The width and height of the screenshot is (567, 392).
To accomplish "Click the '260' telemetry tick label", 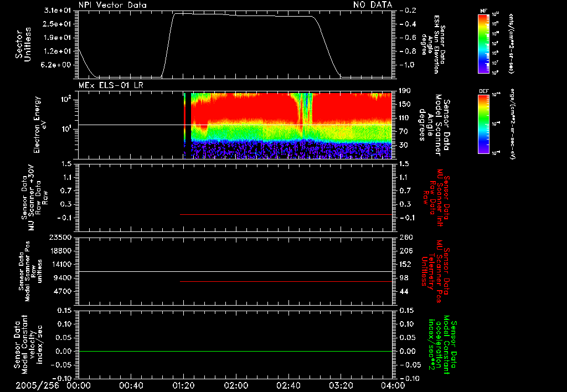I will pyautogui.click(x=406, y=238).
